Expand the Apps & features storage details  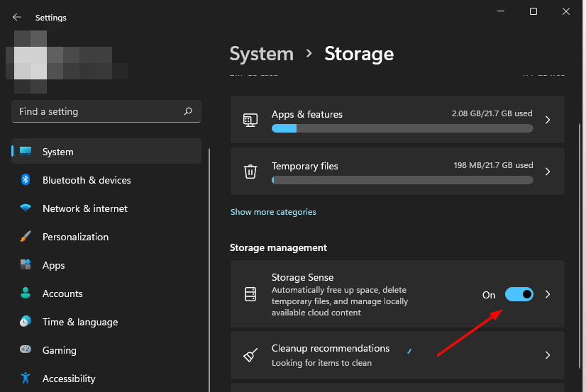(547, 120)
